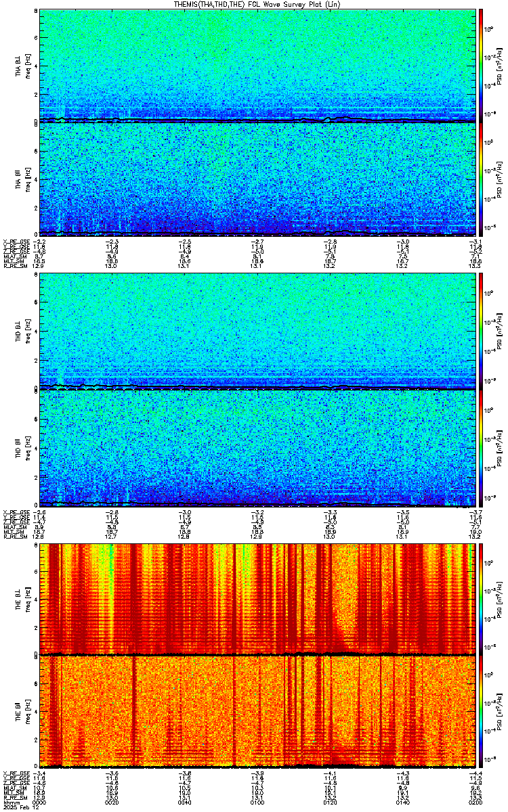Viewport: 508px width, 812px height.
Task: Click the THE B∥ PSD color bar
Action: pyautogui.click(x=481, y=711)
